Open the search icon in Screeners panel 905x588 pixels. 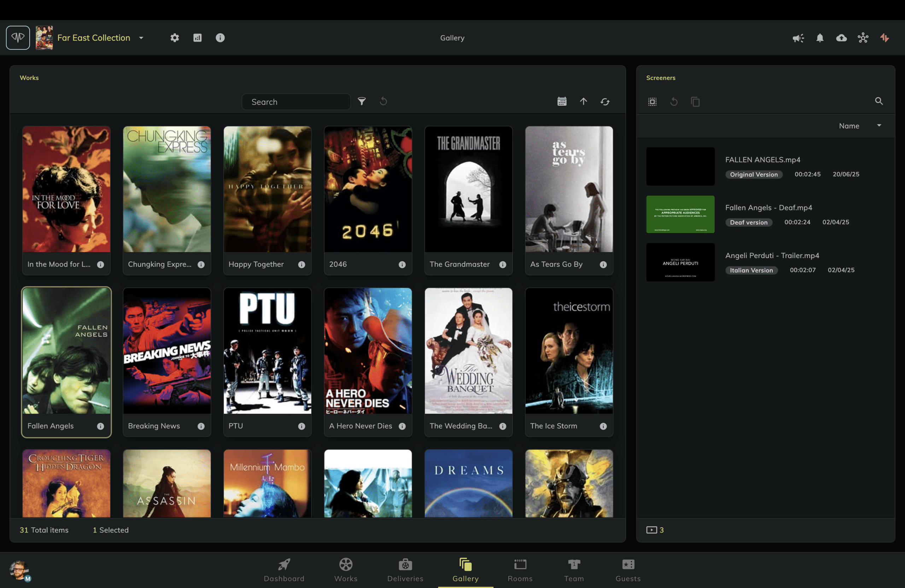878,101
